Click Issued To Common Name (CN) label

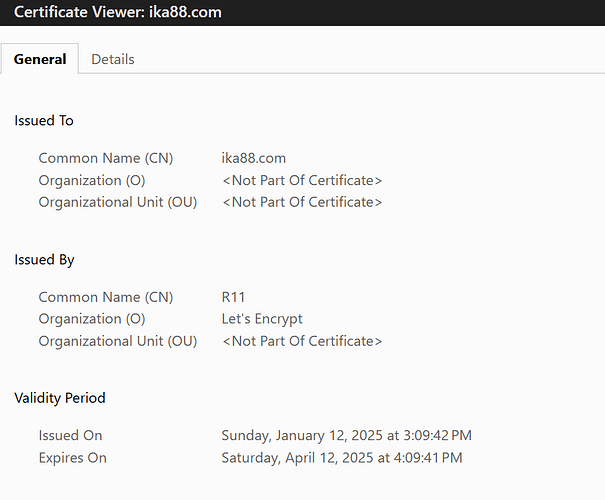tap(105, 158)
